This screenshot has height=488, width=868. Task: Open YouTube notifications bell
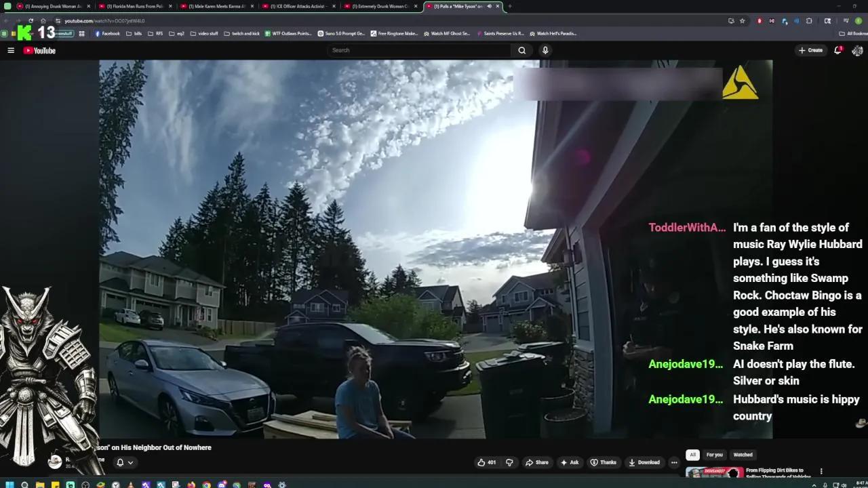tap(837, 49)
